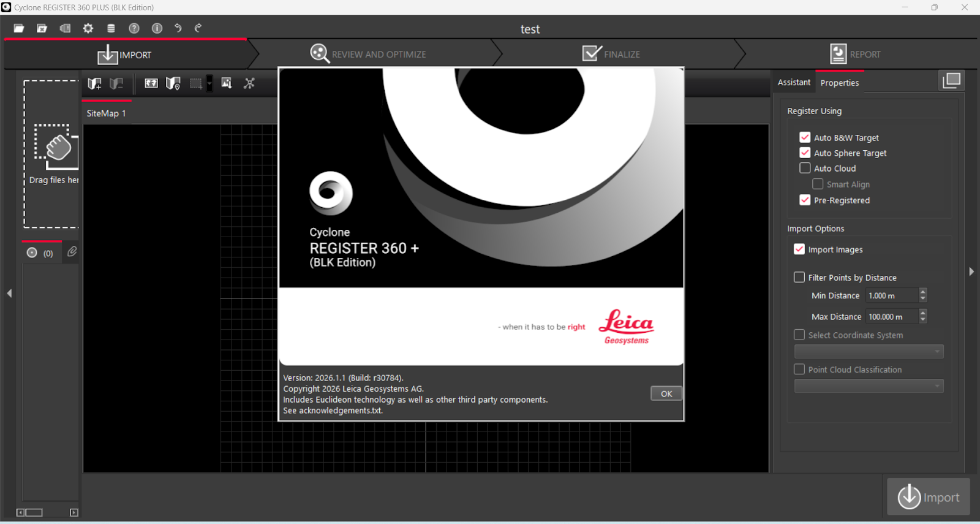Image resolution: width=980 pixels, height=524 pixels.
Task: Click the 'Version: 2026.1.1' text line
Action: click(343, 378)
